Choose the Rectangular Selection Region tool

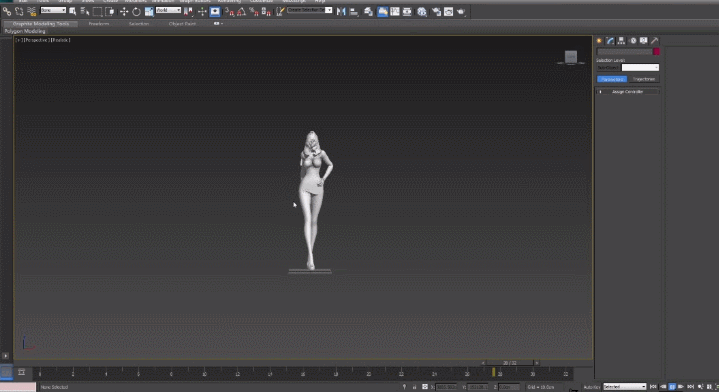97,11
